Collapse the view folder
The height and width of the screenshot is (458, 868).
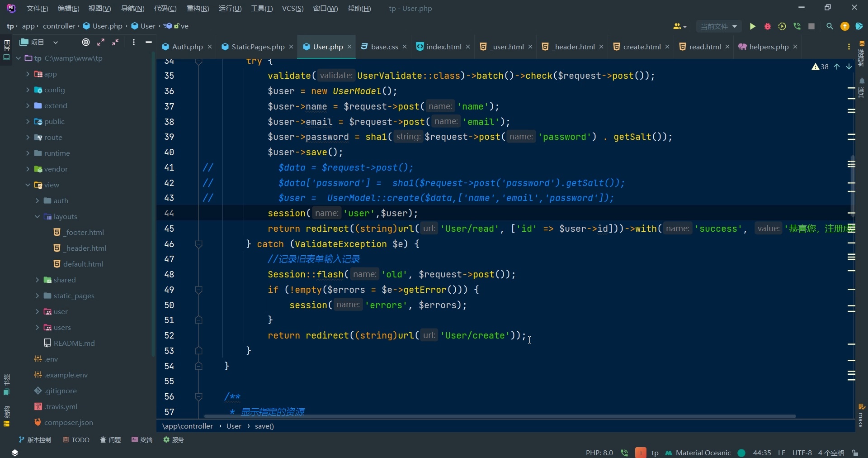coord(28,185)
